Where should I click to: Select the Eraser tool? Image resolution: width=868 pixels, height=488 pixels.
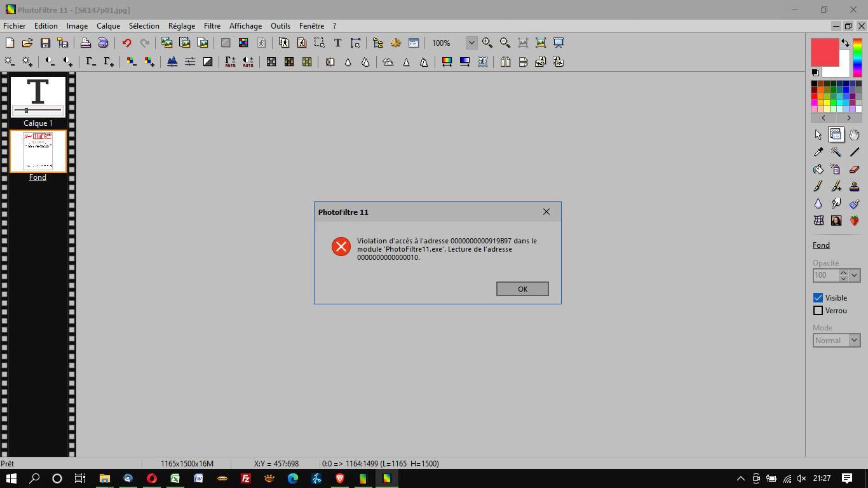point(854,169)
